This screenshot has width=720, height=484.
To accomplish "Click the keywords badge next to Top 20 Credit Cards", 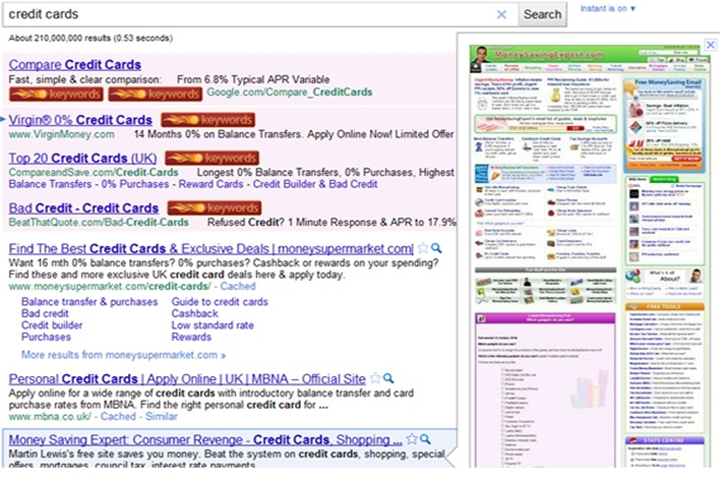I will pos(207,158).
